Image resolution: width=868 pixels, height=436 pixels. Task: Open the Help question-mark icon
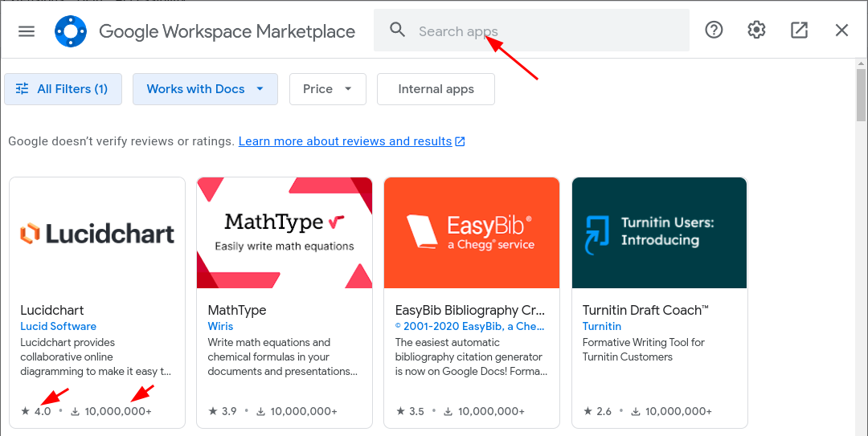click(x=714, y=30)
